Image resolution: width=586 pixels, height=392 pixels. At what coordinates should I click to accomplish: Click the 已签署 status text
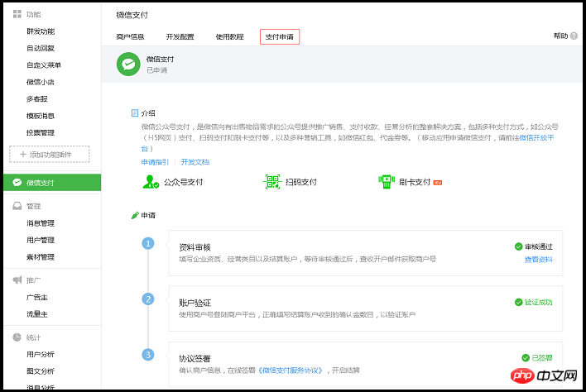(x=542, y=357)
